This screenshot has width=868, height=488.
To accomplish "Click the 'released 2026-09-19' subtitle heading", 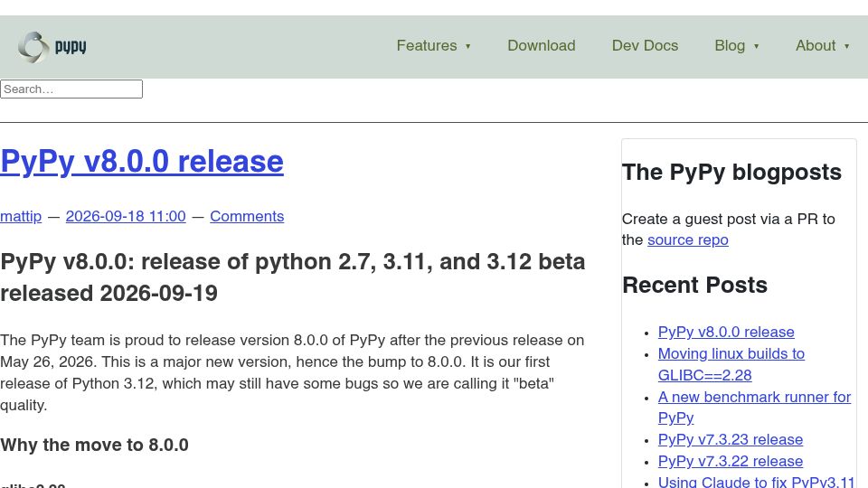I will point(109,293).
